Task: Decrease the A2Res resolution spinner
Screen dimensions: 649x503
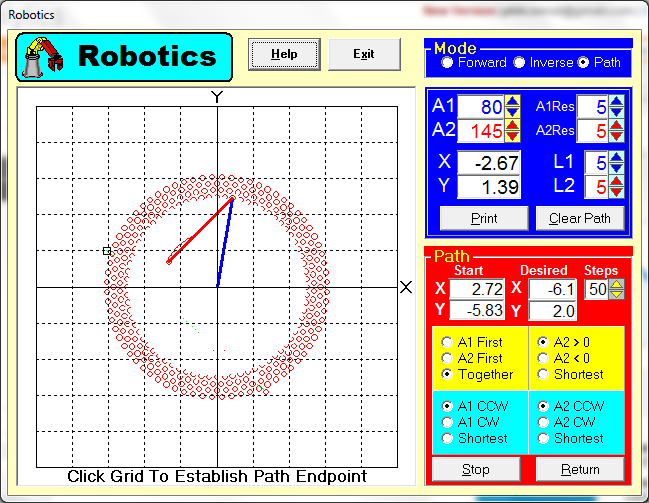Action: pyautogui.click(x=617, y=136)
